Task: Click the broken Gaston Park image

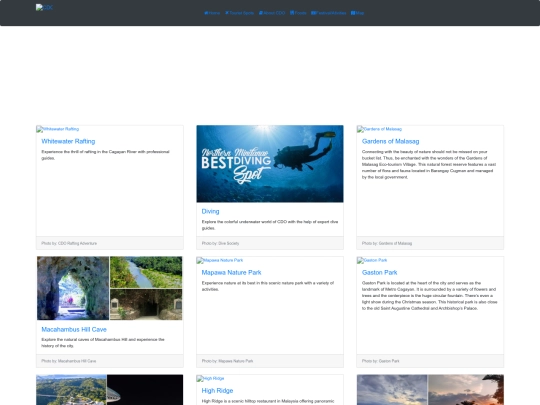Action: click(x=372, y=260)
